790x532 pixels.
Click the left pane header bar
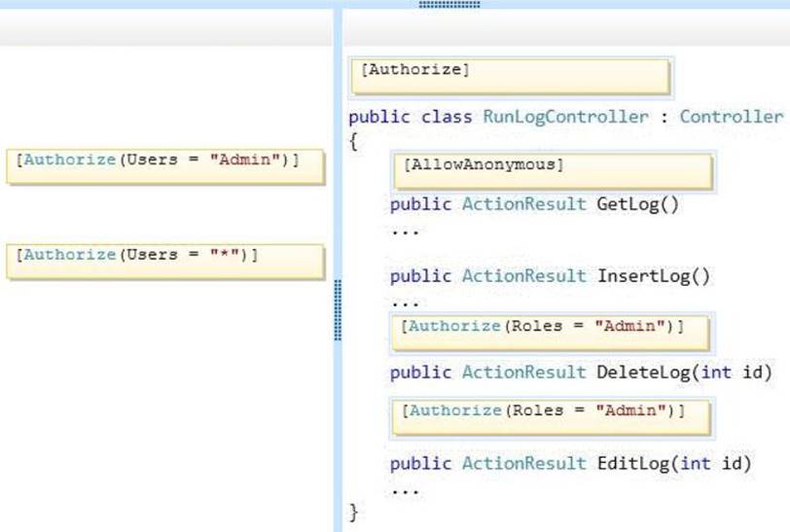(x=165, y=31)
